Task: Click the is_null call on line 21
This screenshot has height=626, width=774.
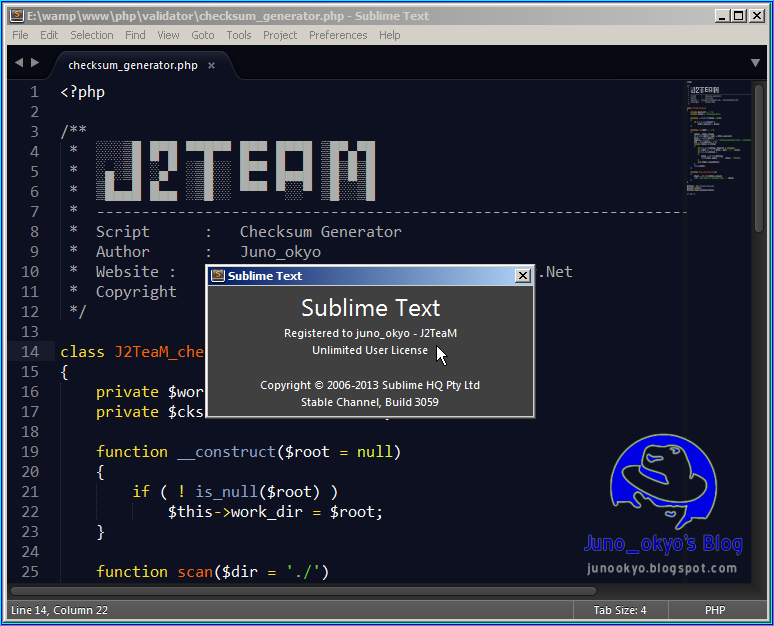Action: pyautogui.click(x=226, y=492)
